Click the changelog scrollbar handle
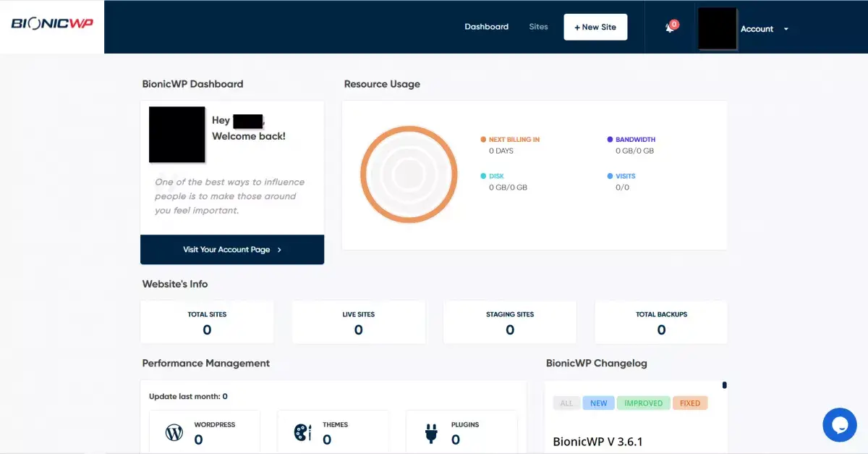The image size is (868, 454). (x=724, y=385)
